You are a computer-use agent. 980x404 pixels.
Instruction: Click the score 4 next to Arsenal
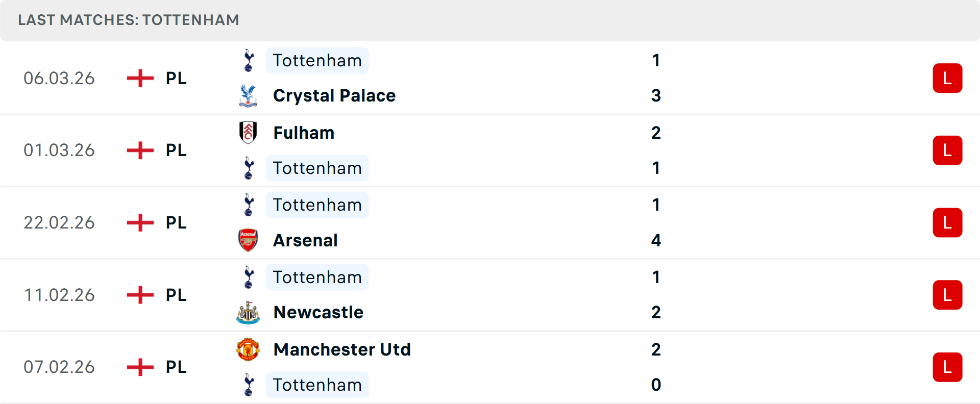coord(656,240)
